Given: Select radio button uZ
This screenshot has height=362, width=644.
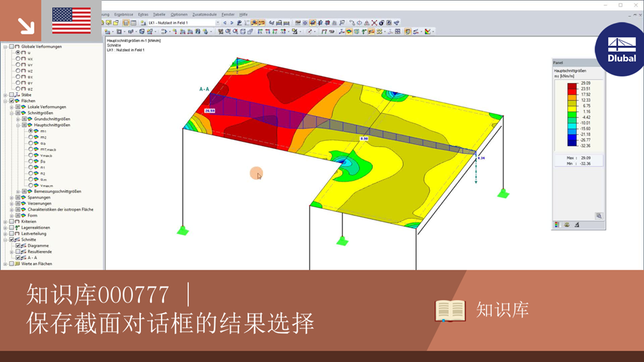Looking at the screenshot, I should pyautogui.click(x=18, y=70).
